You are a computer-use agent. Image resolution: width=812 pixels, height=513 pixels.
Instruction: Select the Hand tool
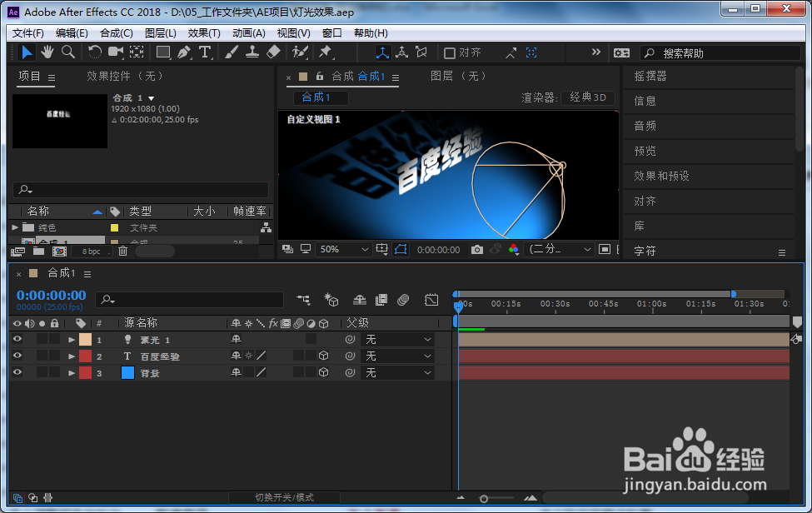click(47, 52)
